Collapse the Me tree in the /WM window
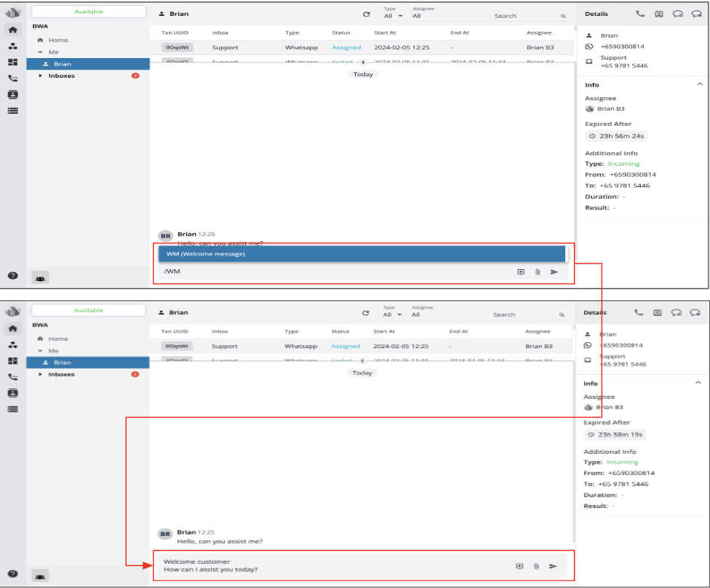The width and height of the screenshot is (710, 588). (x=40, y=52)
